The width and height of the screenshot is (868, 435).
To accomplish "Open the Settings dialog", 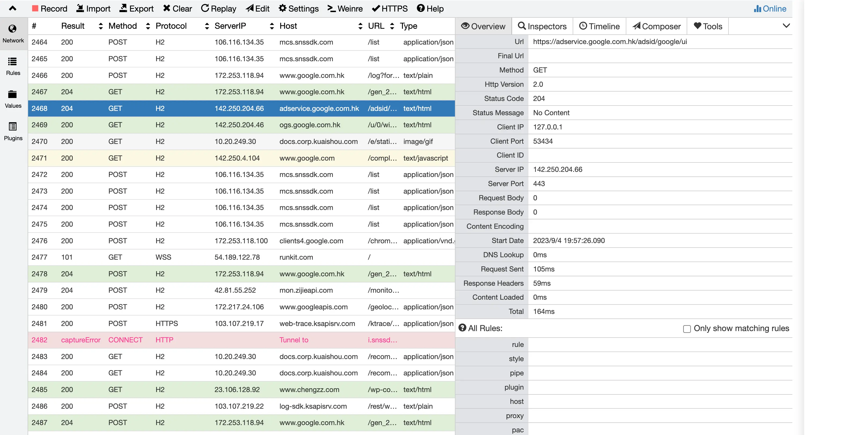I will pos(299,8).
